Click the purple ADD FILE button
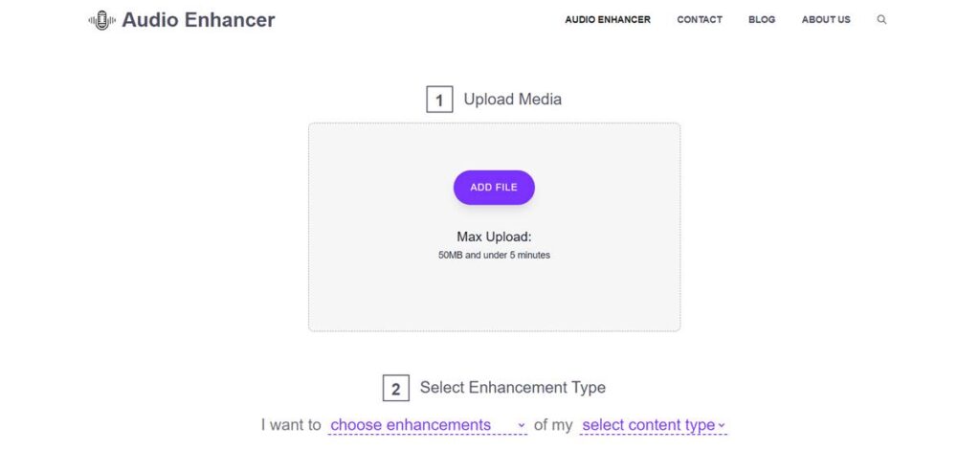Screen dimensions: 980x451 494,187
